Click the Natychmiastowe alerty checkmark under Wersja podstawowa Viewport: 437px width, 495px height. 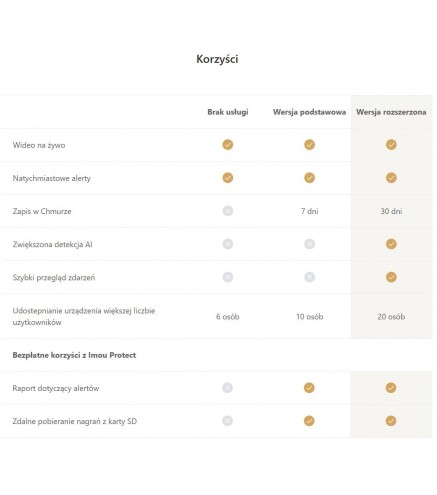309,178
